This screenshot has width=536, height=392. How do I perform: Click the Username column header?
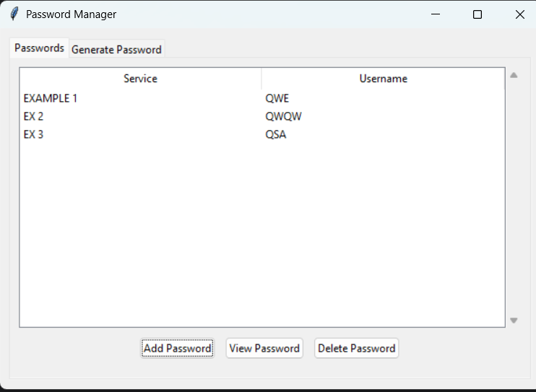[x=383, y=79]
